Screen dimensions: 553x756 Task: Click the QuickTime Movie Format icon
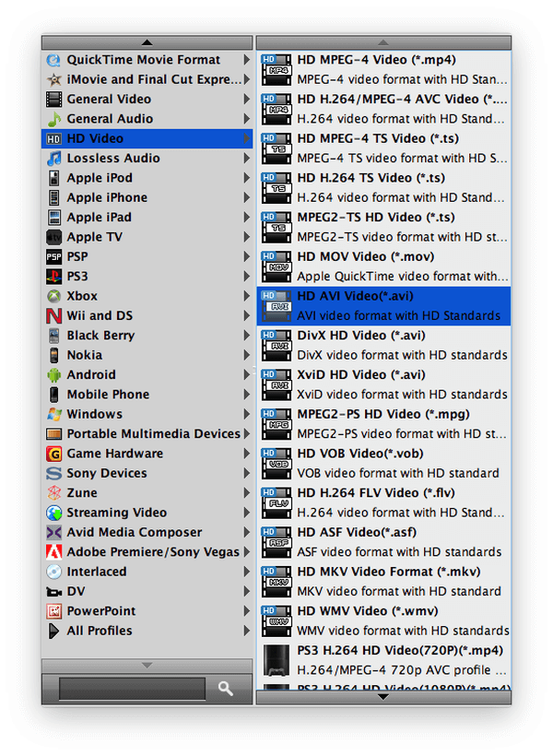(x=53, y=60)
